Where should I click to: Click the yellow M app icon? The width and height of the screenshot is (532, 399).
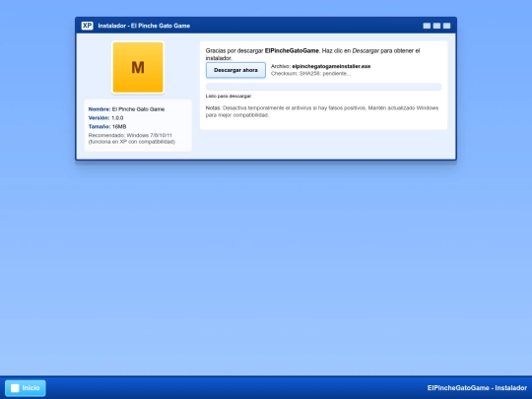[x=138, y=67]
